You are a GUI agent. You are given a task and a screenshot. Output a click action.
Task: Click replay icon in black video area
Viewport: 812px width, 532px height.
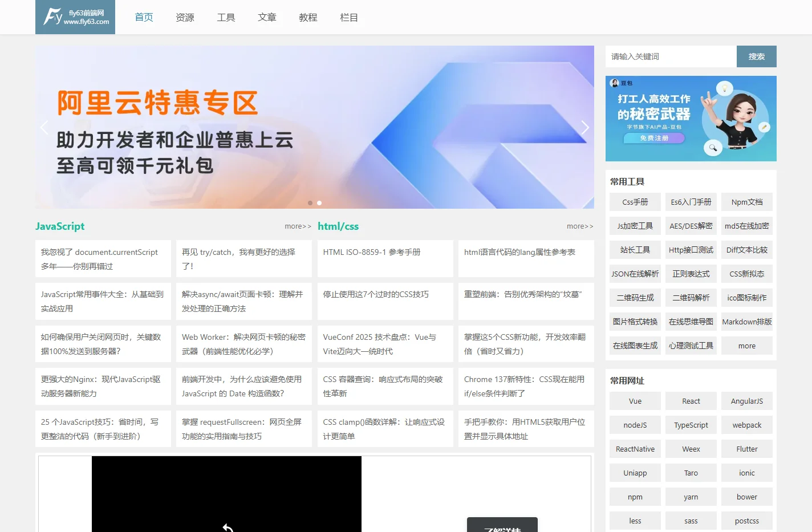point(228,528)
